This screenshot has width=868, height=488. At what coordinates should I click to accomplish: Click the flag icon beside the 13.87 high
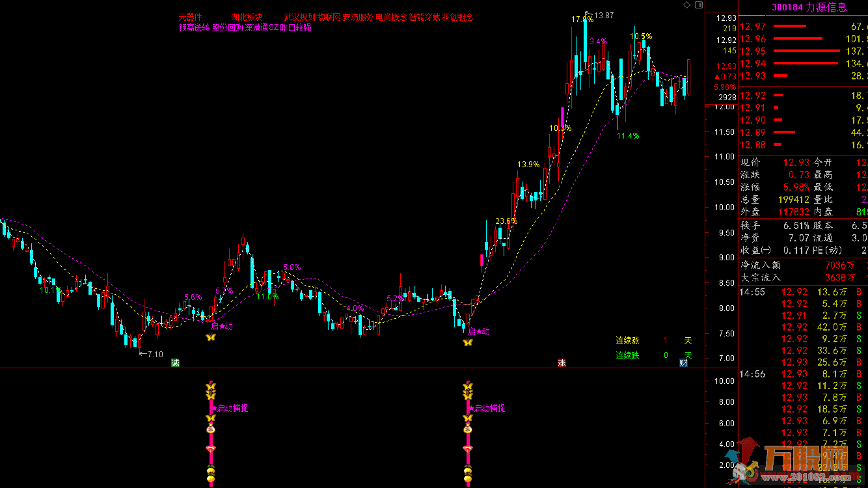pos(589,14)
